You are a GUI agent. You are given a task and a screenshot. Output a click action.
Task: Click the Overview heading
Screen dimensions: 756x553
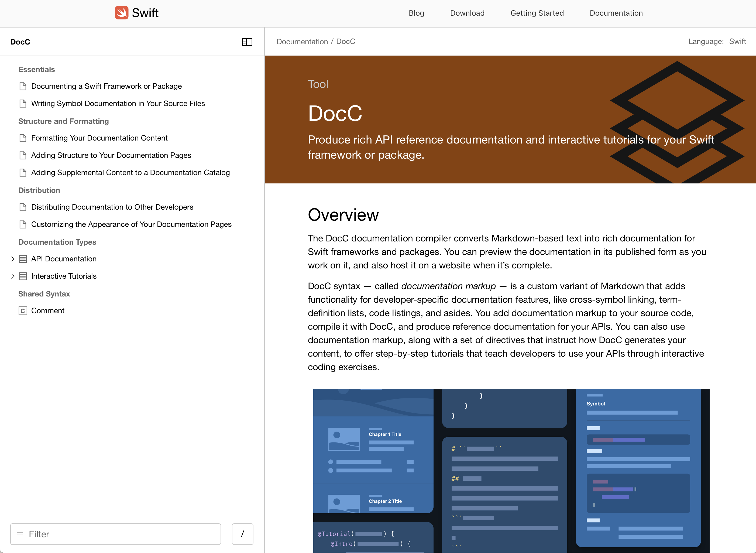tap(343, 214)
